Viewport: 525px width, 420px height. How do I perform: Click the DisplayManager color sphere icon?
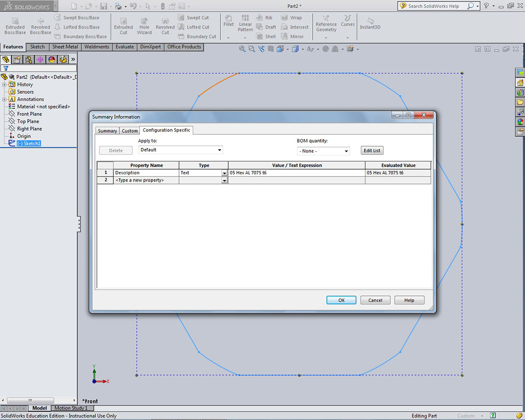[51, 59]
